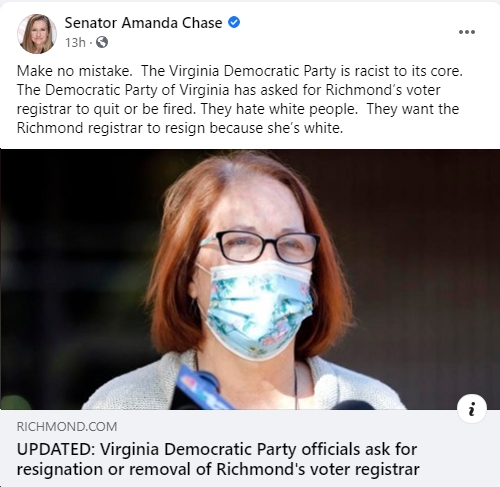
Task: Open the "13h" post timestamp link
Action: 75,42
